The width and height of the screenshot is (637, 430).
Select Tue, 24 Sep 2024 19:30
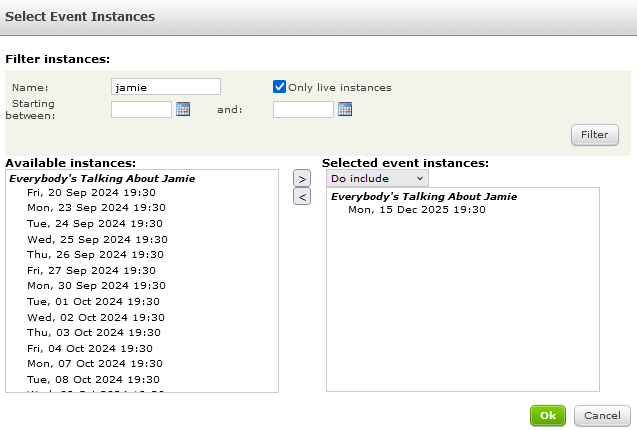(x=95, y=224)
